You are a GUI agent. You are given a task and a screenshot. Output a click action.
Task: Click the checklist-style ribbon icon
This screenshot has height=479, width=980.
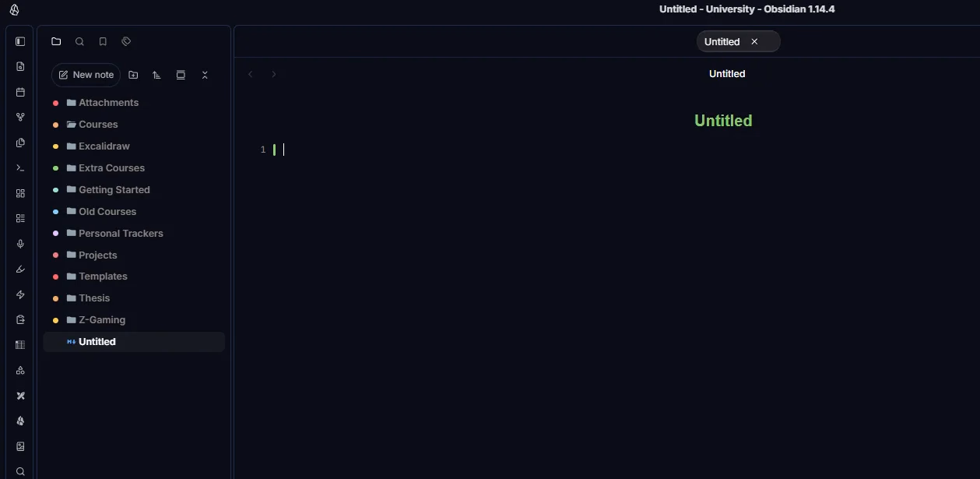(x=20, y=219)
